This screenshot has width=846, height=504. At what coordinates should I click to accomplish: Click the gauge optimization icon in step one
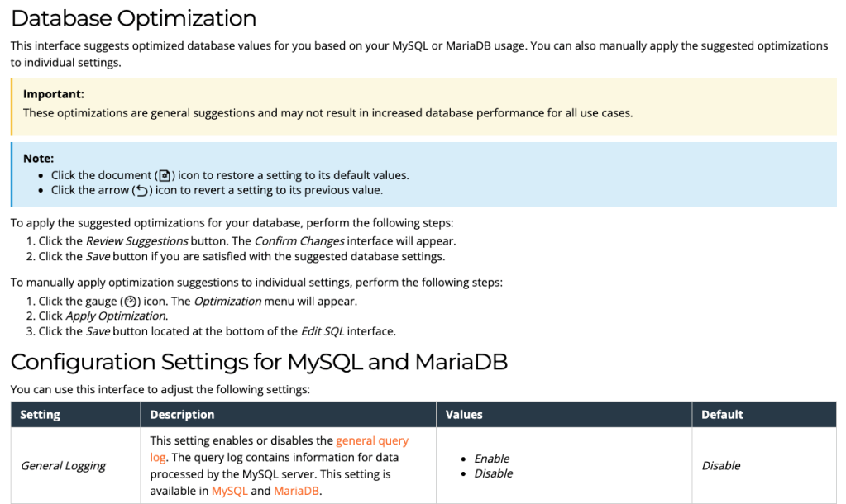pyautogui.click(x=130, y=302)
